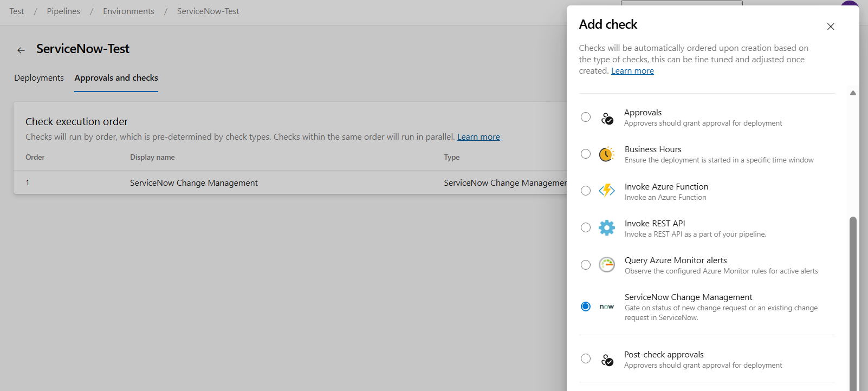Click the Display name column header
This screenshot has height=391, width=868.
click(x=152, y=157)
